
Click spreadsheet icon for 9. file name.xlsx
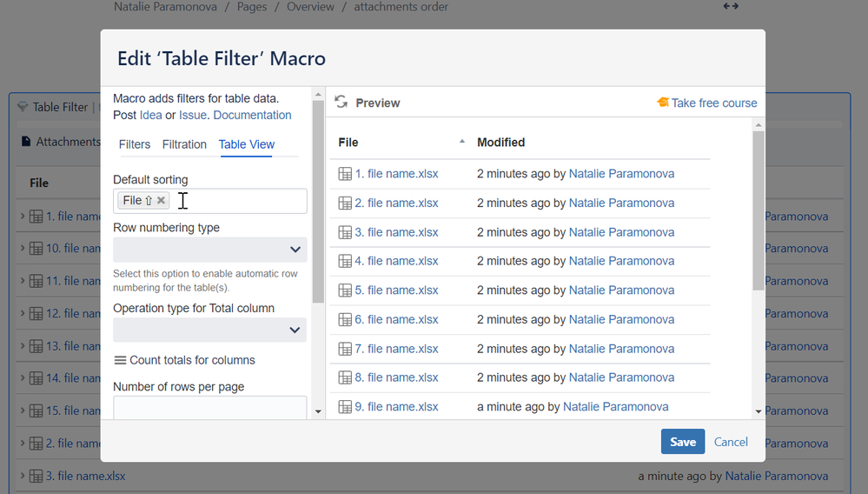tap(345, 407)
